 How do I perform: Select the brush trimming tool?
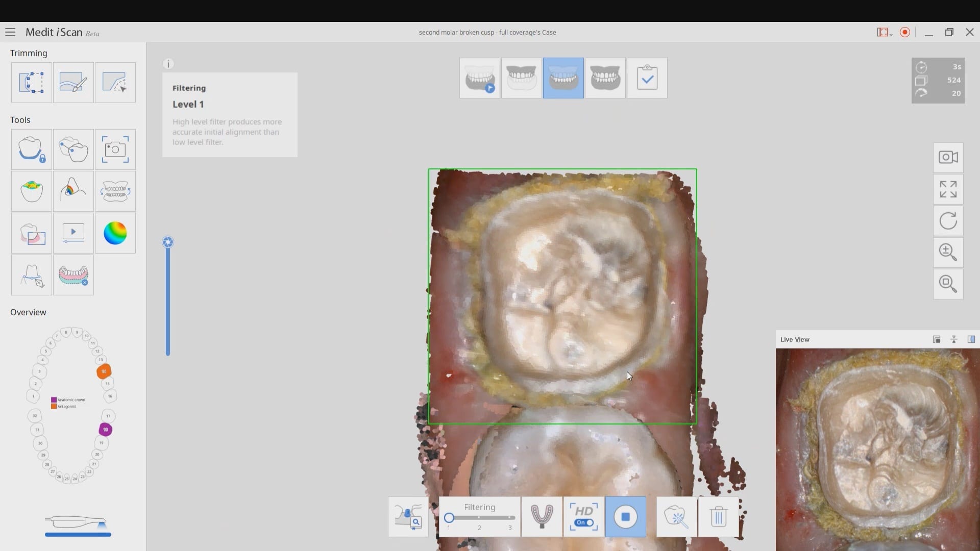(73, 83)
